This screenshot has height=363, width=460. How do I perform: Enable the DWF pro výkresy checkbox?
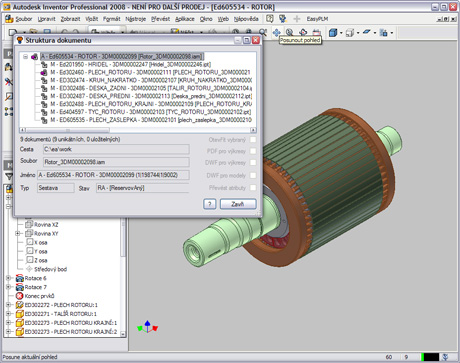253,162
